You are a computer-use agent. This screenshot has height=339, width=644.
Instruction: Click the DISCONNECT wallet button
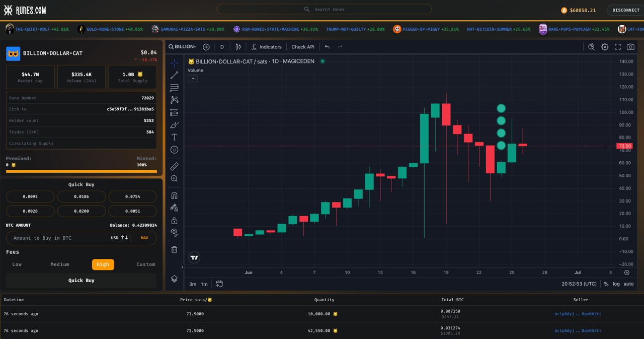(625, 10)
